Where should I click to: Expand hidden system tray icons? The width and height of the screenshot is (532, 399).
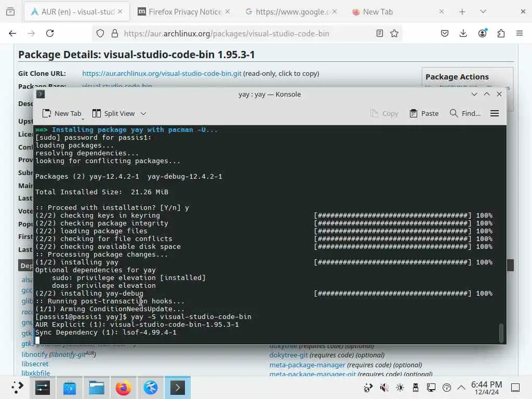pos(461,388)
